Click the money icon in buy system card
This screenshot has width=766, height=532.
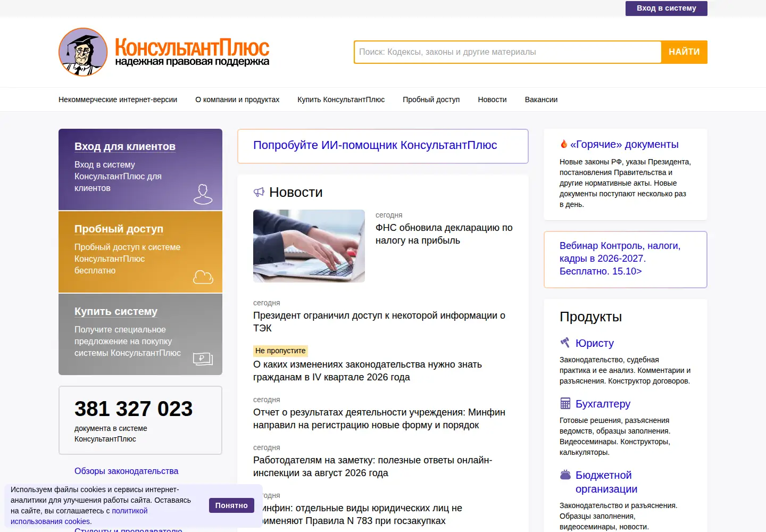tap(203, 359)
